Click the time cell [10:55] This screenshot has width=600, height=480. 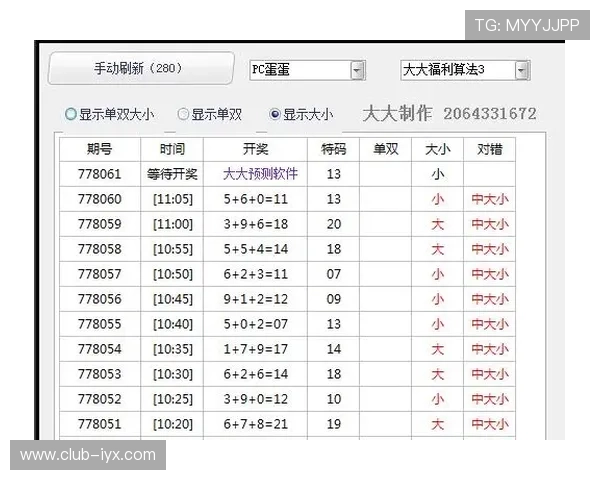tap(173, 249)
